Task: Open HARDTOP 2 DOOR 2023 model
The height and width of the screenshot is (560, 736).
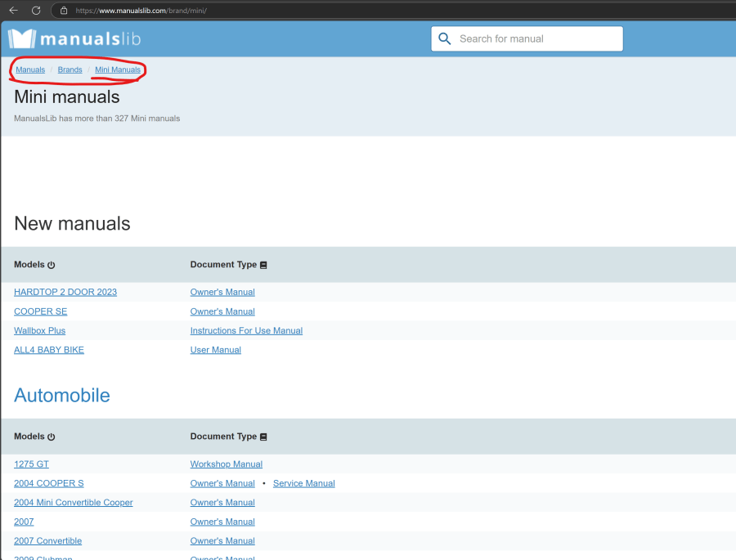Action: pyautogui.click(x=65, y=292)
